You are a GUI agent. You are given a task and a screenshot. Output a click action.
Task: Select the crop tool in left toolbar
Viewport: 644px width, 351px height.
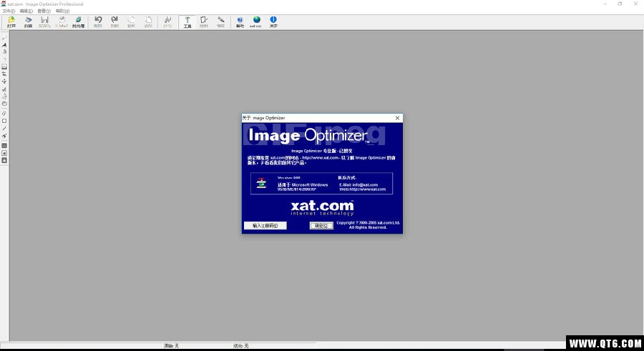4,74
